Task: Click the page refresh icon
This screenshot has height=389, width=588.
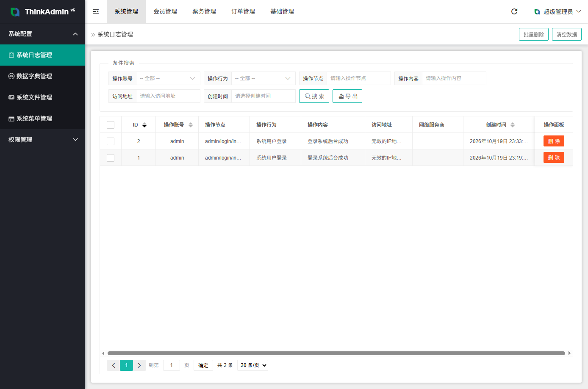Action: pos(514,11)
